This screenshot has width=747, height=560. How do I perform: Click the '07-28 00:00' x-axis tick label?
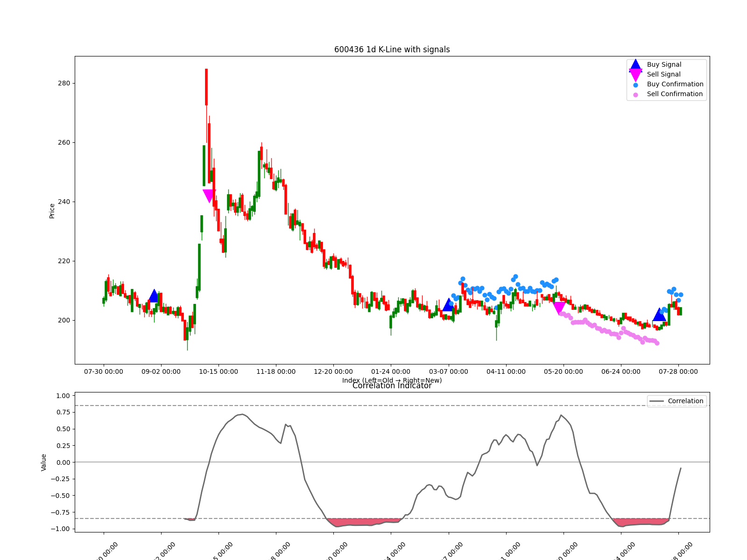678,371
